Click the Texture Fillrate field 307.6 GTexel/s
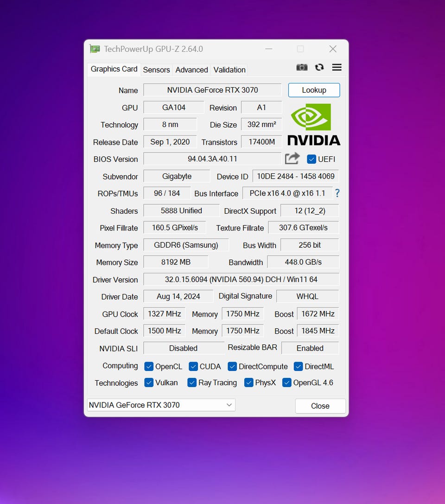The image size is (445, 504). point(303,228)
